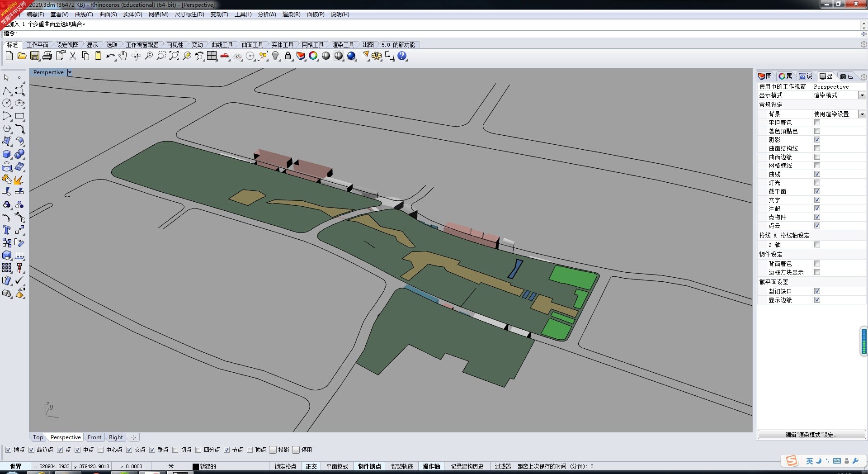Screen dimensions: 868x474
Task: Select the Circle tool in sidebar
Action: (x=7, y=103)
